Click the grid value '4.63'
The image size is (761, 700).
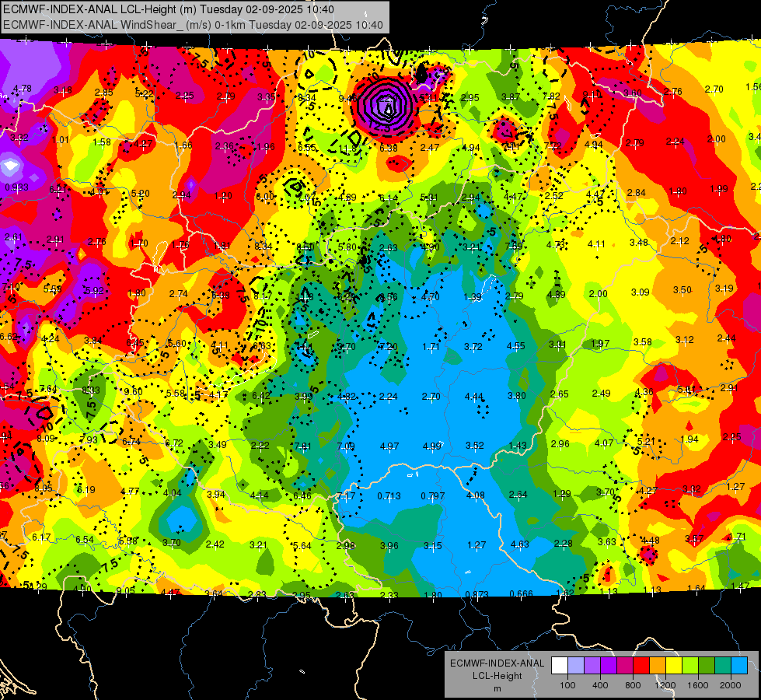pyautogui.click(x=519, y=544)
